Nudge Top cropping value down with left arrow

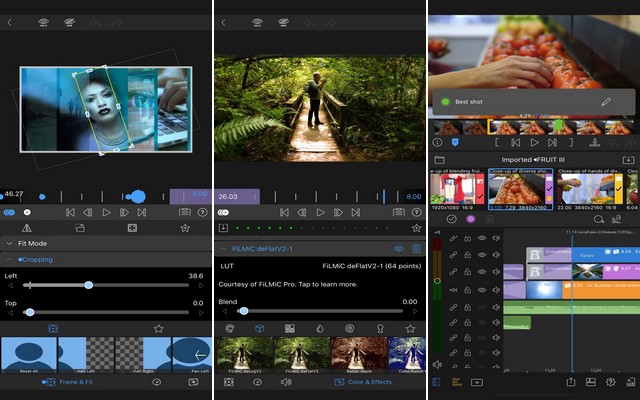[11, 313]
